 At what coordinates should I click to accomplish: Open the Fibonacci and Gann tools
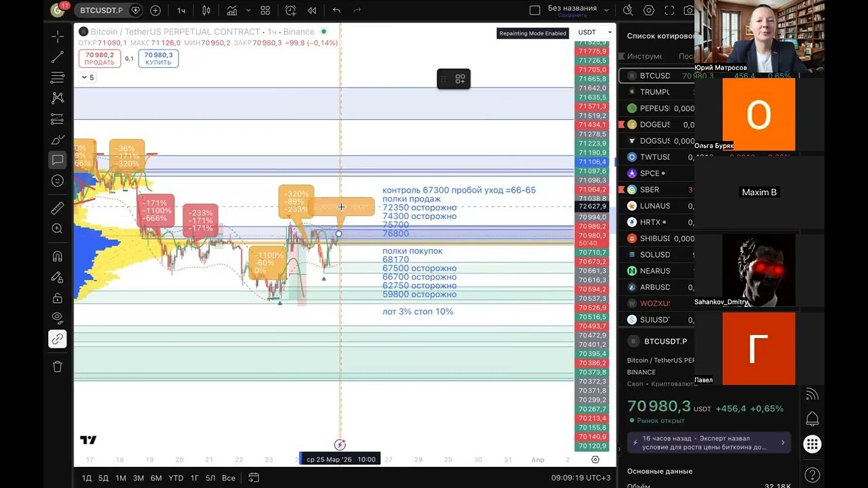(58, 78)
